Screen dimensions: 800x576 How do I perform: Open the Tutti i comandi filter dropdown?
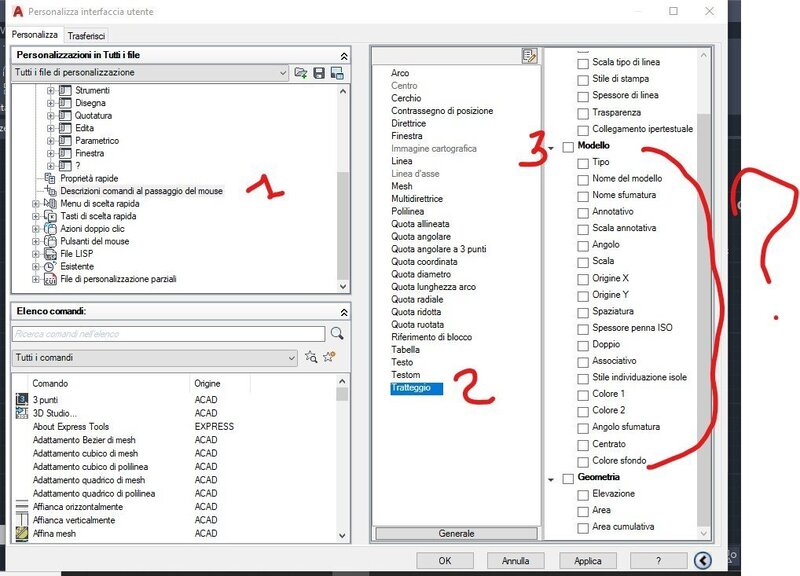[155, 358]
